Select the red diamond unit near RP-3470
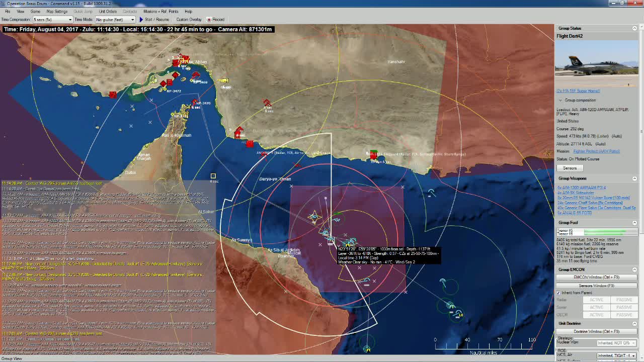644x362 pixels. tap(195, 103)
